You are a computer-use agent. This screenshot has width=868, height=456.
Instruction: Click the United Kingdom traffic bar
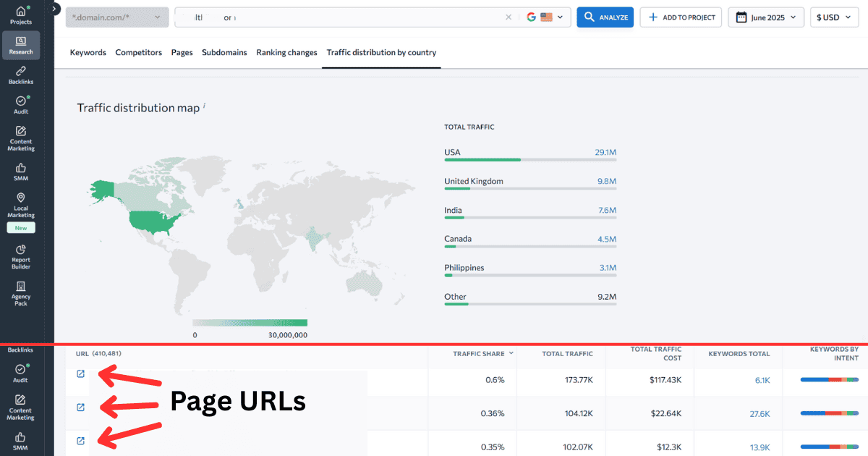click(530, 189)
